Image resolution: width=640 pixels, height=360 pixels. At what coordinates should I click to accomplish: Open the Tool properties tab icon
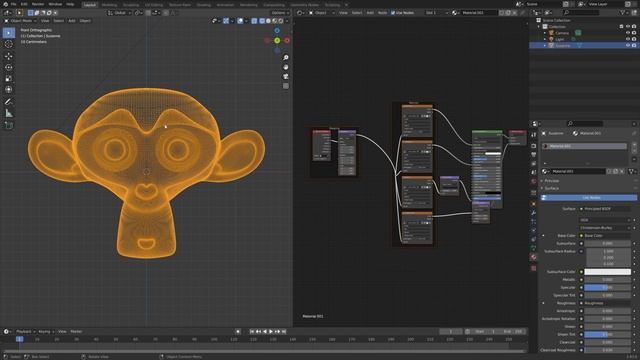tap(533, 135)
